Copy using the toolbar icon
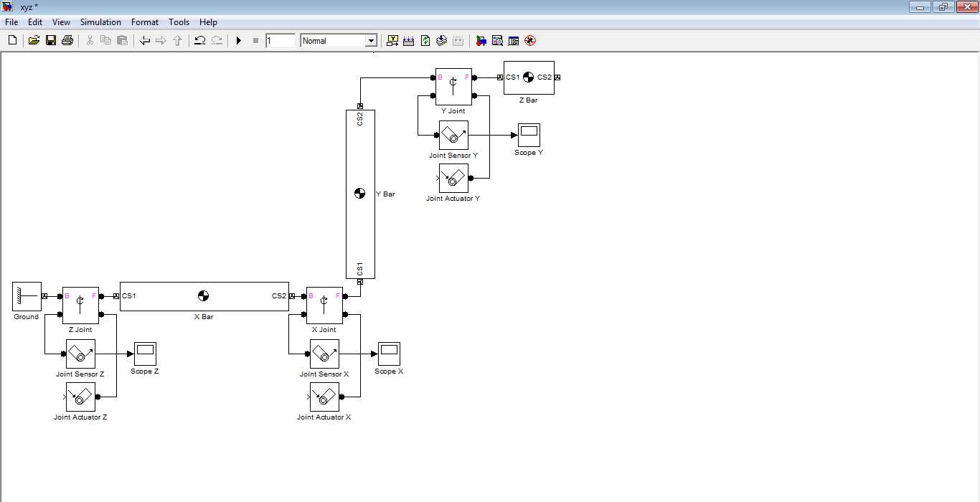980x502 pixels. click(x=105, y=40)
